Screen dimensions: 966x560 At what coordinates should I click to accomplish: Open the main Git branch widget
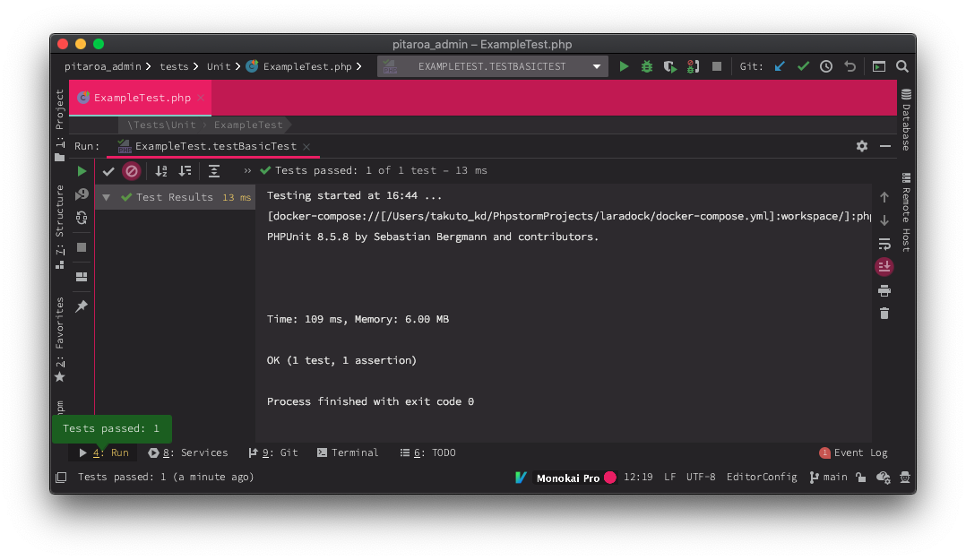point(828,478)
